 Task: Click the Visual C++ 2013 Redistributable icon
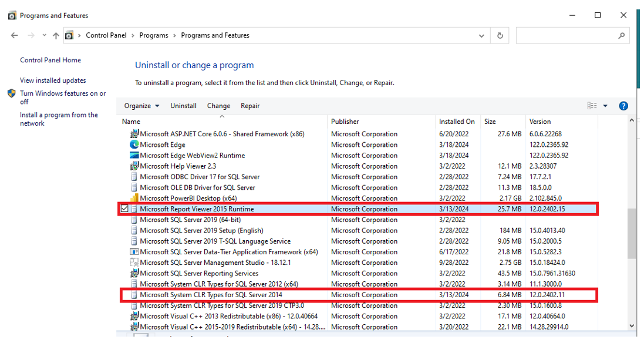(x=134, y=317)
